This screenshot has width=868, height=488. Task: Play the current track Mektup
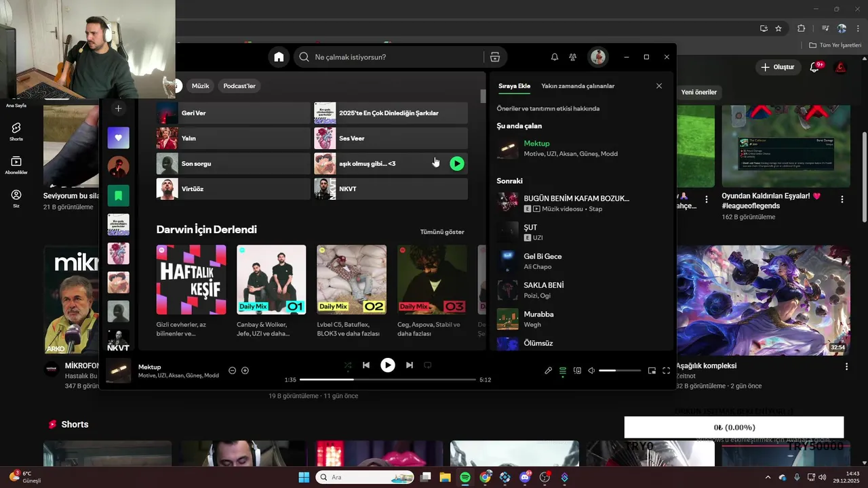(387, 365)
